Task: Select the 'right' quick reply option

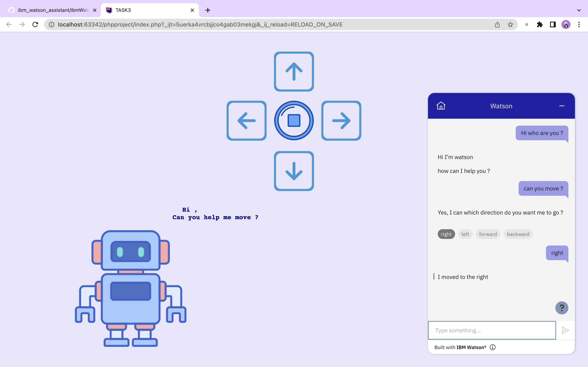Action: [x=446, y=234]
